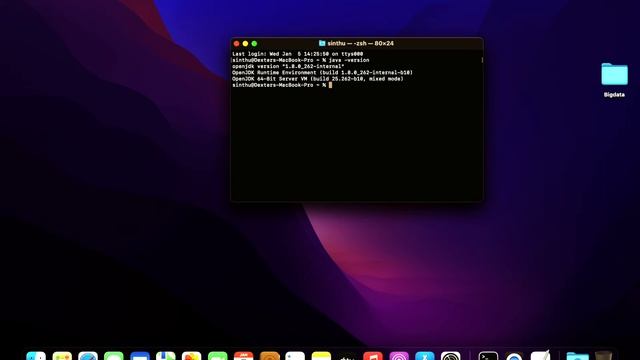The width and height of the screenshot is (640, 360).
Task: Open the Bigdata folder on the desktop
Action: coord(614,74)
